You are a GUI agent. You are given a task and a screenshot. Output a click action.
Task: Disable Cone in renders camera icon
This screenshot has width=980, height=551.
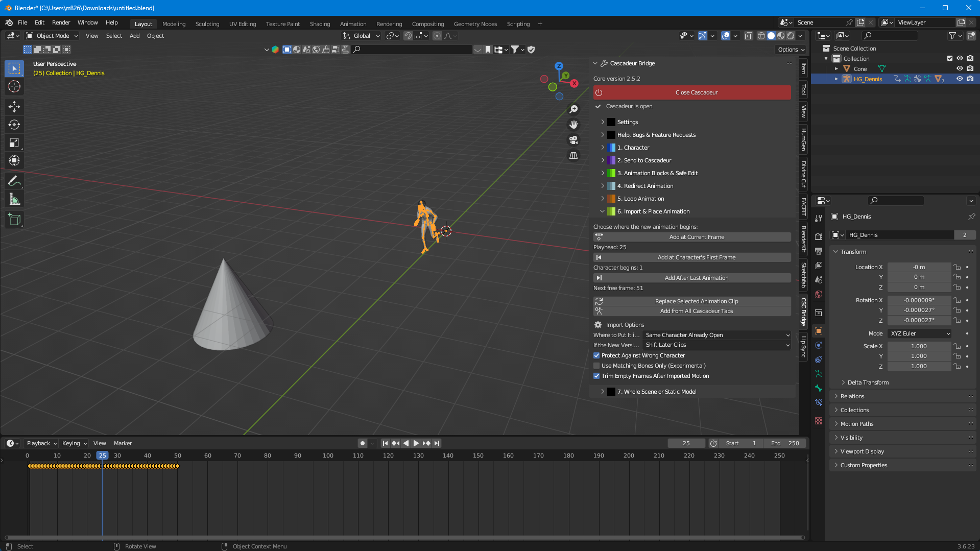pyautogui.click(x=970, y=69)
